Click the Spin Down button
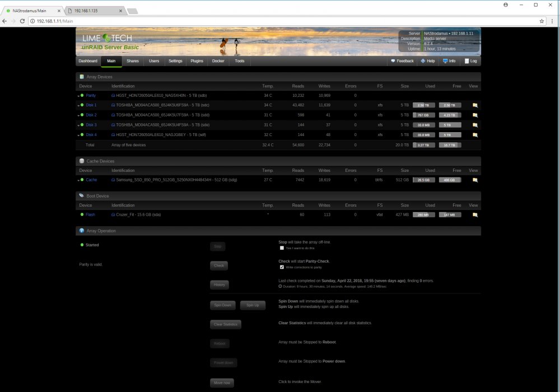Viewport: 560px width, 392px height. coord(222,305)
